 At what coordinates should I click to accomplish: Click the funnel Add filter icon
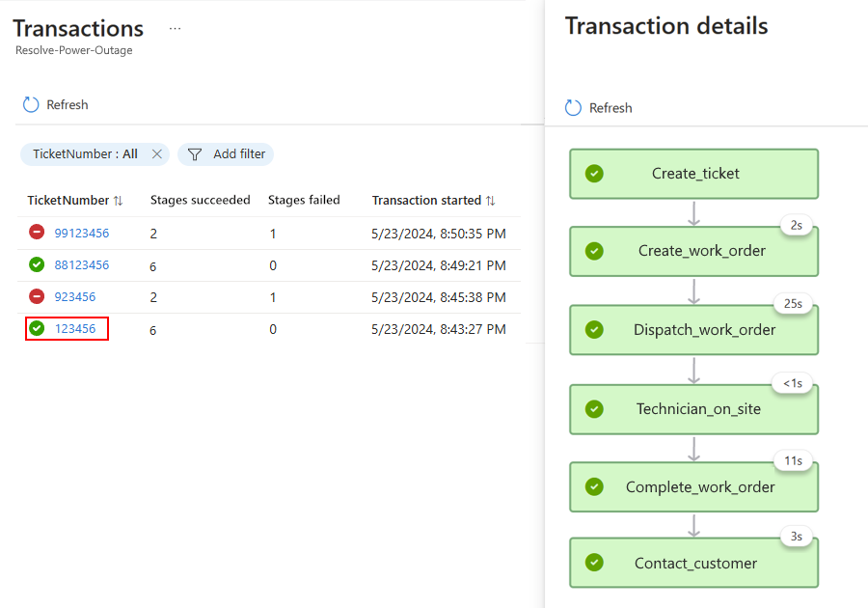pos(195,154)
